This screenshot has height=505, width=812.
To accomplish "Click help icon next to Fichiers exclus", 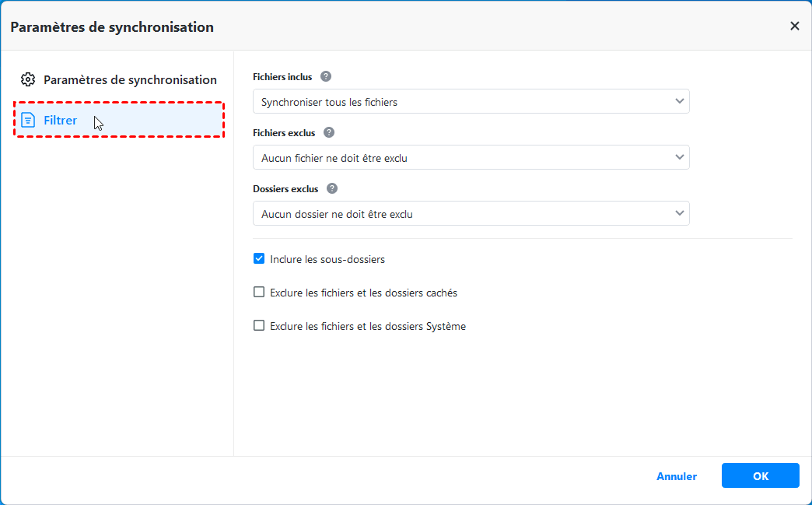I will click(329, 132).
